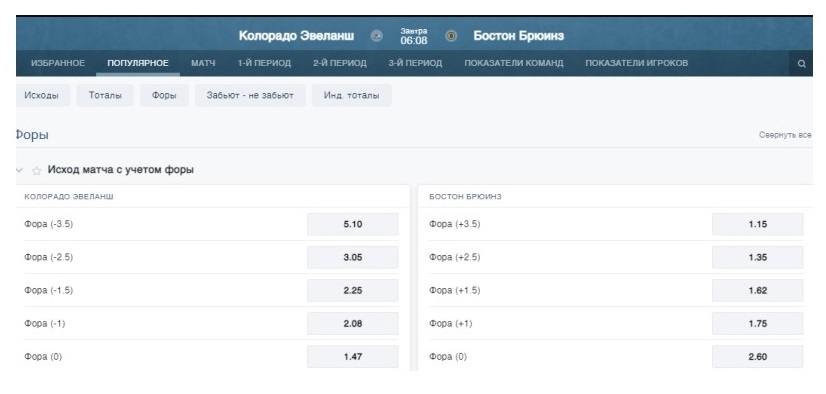Bet on Colorado handicap 0 at 1.47
This screenshot has height=394, width=826.
pos(353,357)
